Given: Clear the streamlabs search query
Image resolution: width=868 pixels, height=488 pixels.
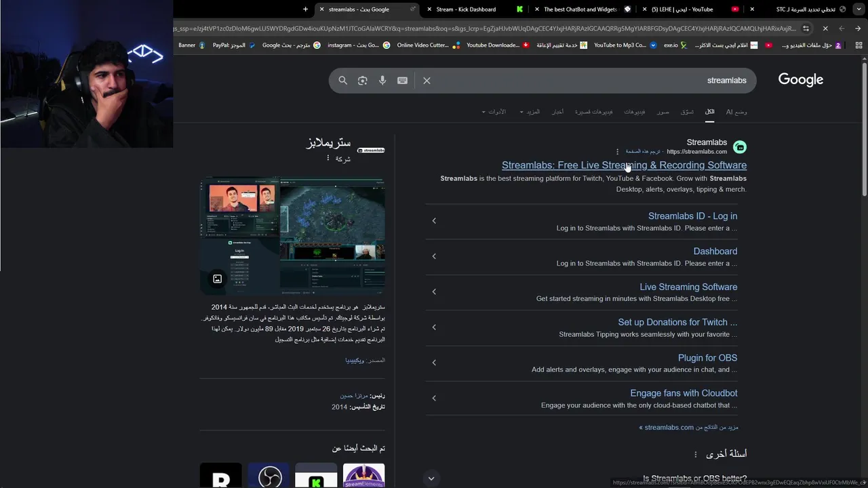Looking at the screenshot, I should click(x=427, y=80).
